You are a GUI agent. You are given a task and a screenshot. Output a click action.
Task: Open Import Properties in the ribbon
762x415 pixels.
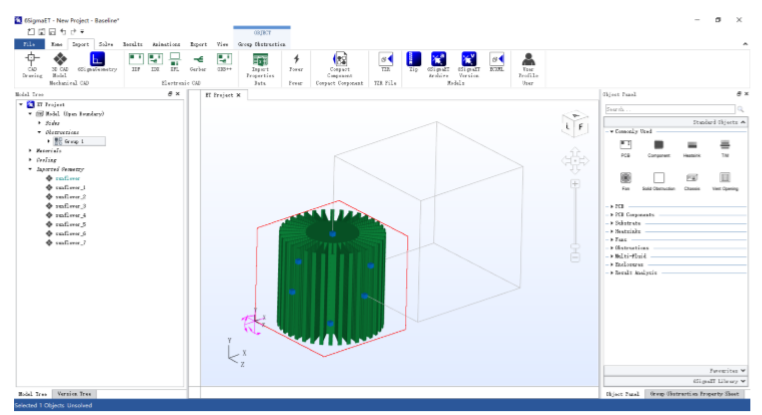point(259,63)
